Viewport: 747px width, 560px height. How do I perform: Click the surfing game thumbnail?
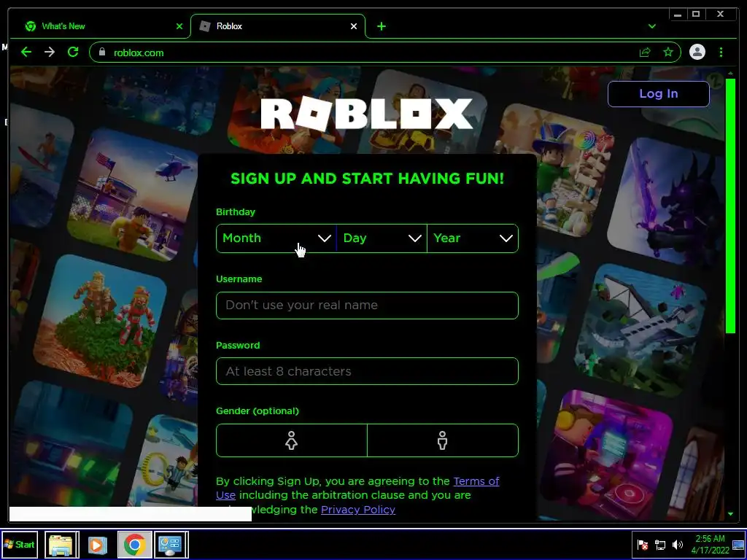40,167
